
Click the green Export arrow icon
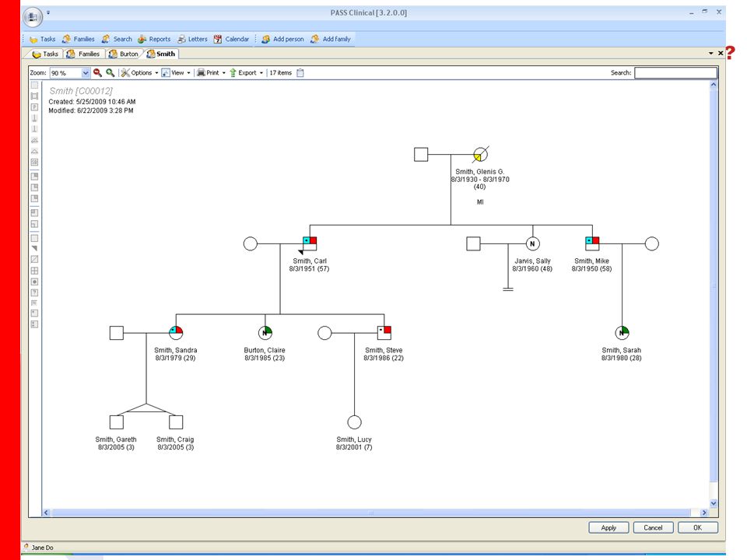(233, 73)
